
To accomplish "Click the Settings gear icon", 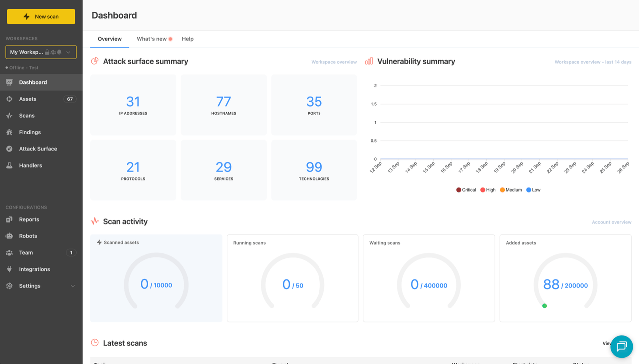I will pos(9,286).
